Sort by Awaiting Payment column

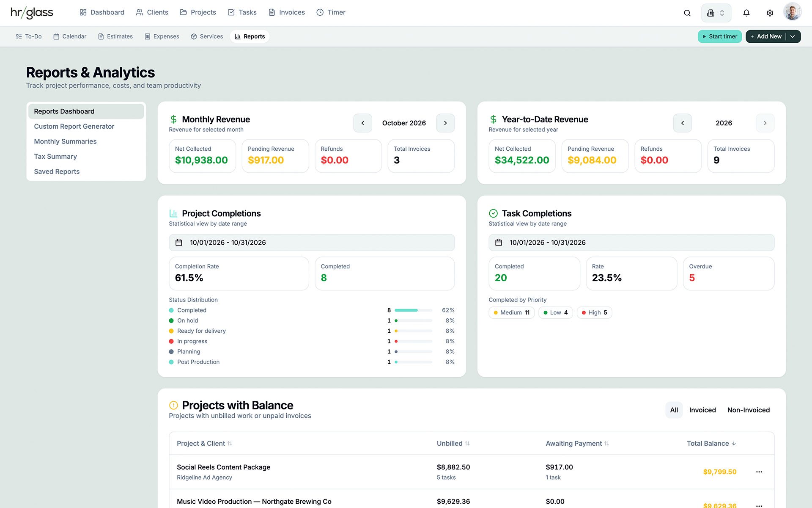[577, 444]
